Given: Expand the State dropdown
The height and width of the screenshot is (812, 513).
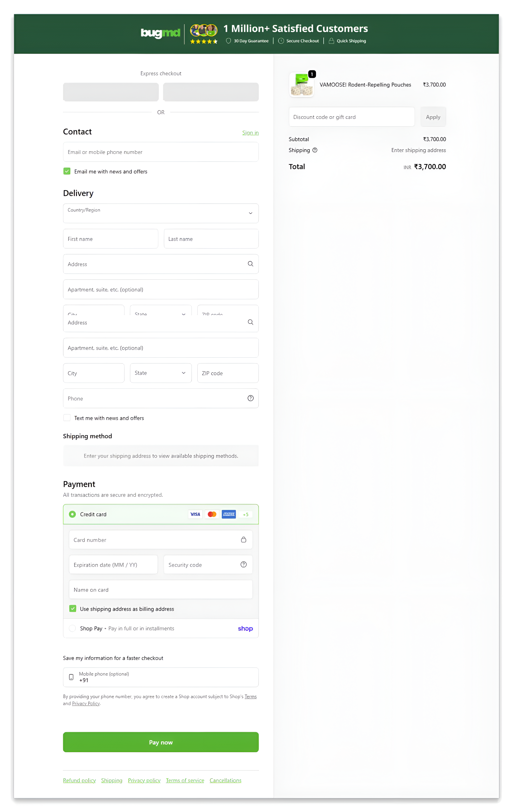Looking at the screenshot, I should pos(161,373).
